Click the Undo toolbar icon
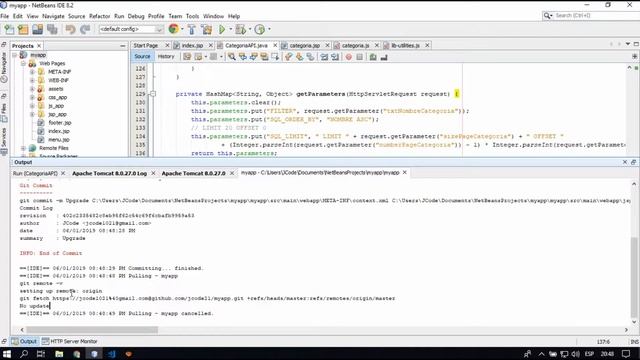Image resolution: width=640 pixels, height=360 pixels. pos(71,29)
